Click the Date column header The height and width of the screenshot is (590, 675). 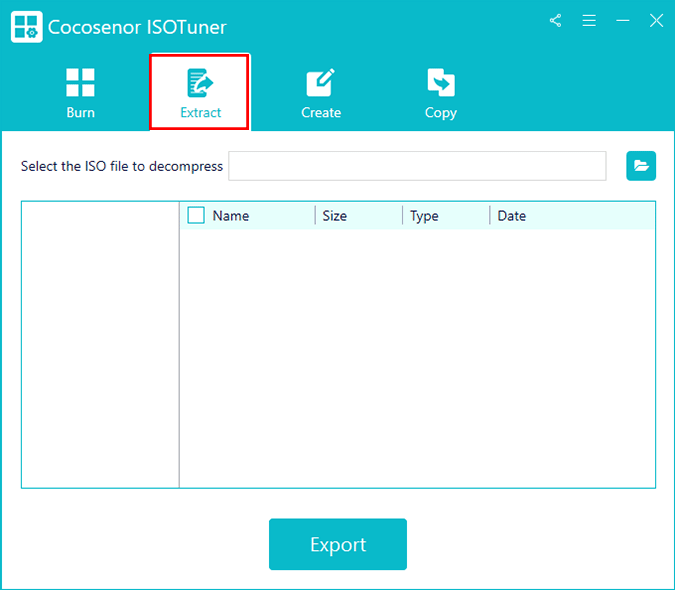pyautogui.click(x=511, y=216)
